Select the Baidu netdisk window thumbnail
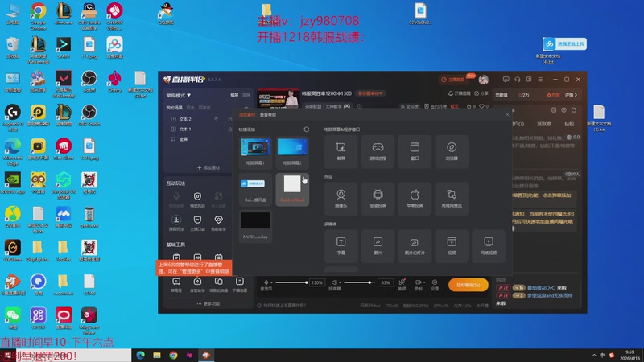The width and height of the screenshot is (644, 362). point(255,189)
